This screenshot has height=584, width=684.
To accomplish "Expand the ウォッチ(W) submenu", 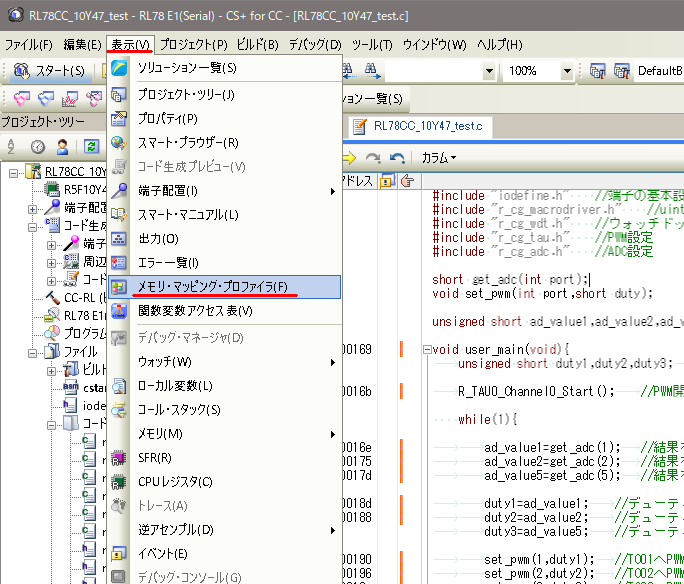I will (x=225, y=362).
